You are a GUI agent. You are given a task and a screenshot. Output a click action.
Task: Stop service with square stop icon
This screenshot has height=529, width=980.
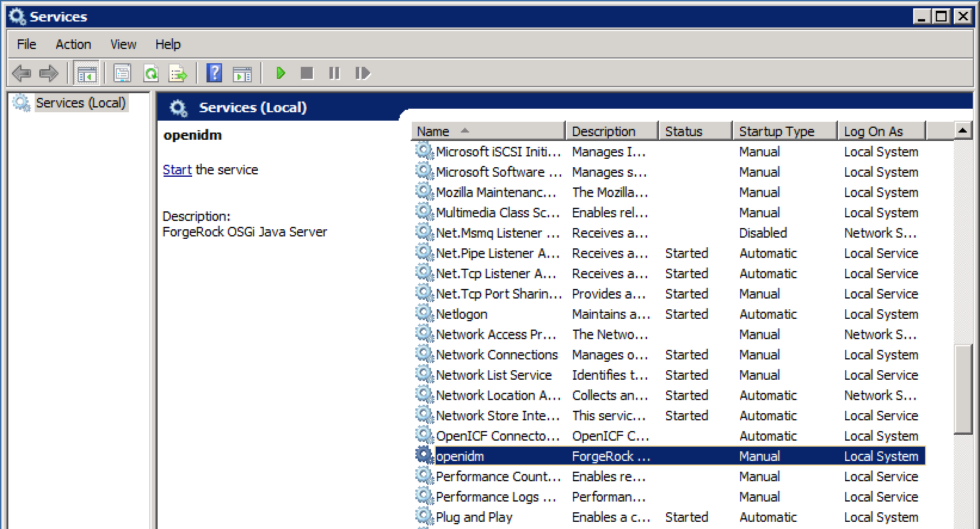tap(307, 73)
